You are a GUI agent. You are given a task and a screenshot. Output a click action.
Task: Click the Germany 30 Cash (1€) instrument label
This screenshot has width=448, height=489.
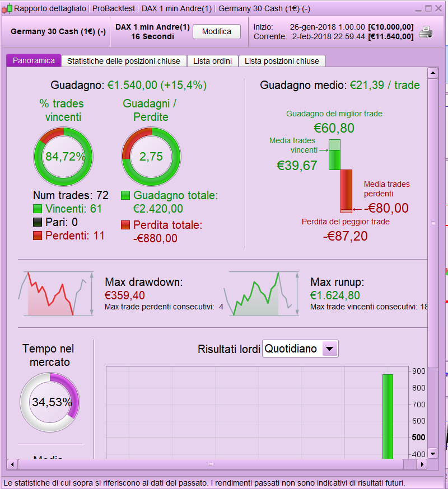58,31
